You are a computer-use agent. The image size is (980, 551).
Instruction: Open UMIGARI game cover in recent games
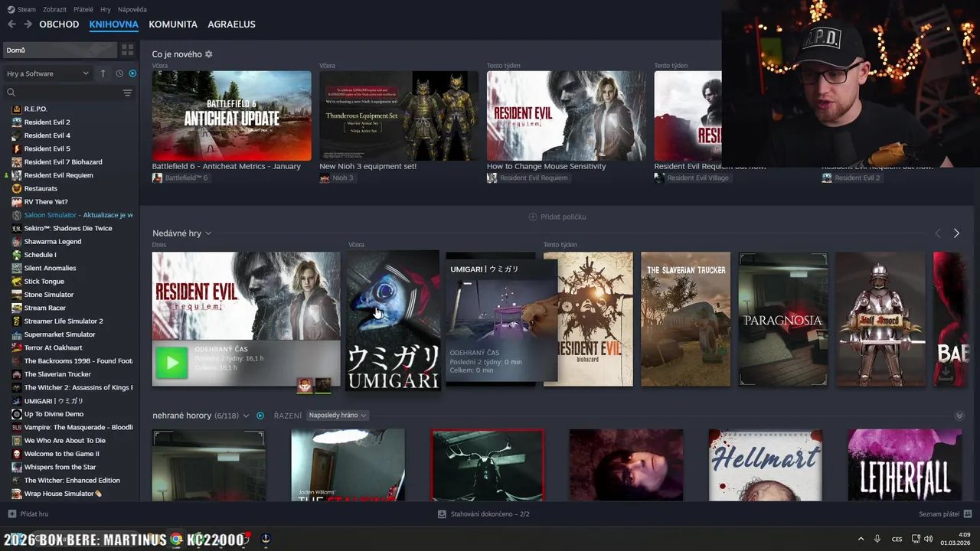click(393, 320)
